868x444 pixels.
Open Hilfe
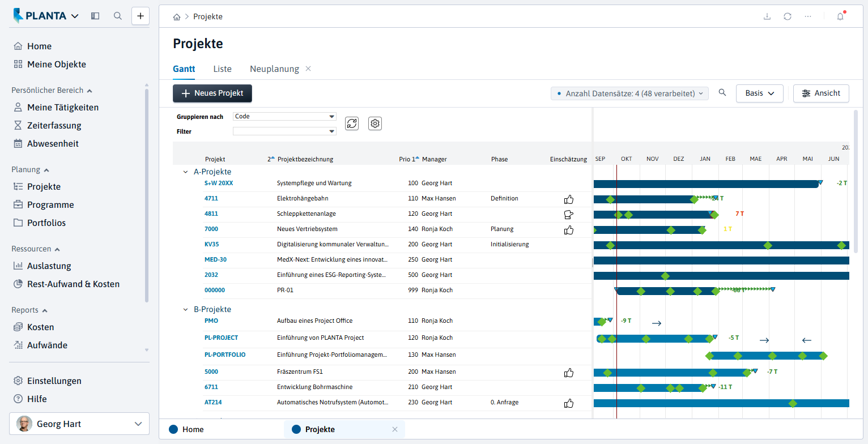click(x=30, y=399)
